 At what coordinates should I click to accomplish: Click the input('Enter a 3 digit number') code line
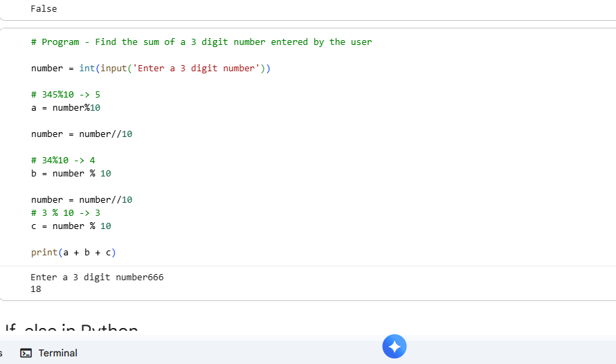151,69
